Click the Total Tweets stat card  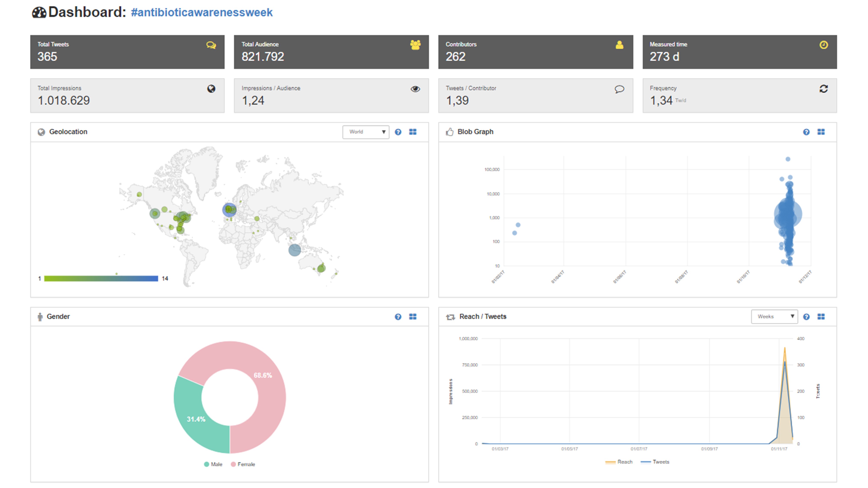coord(127,52)
